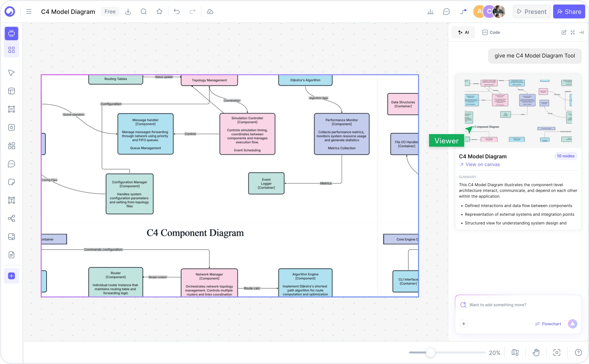Screen dimensions: 589x364
Task: Open the document notes tool in sidebar
Action: (x=11, y=255)
